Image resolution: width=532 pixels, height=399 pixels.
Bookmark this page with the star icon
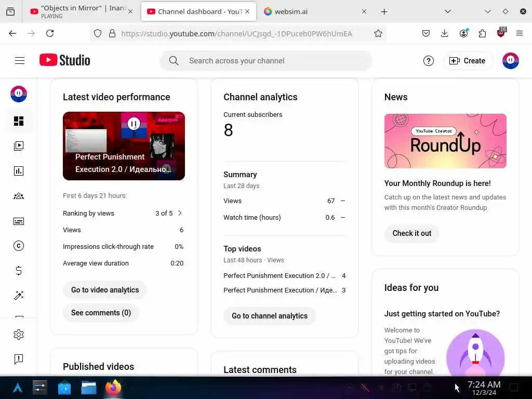click(x=378, y=33)
